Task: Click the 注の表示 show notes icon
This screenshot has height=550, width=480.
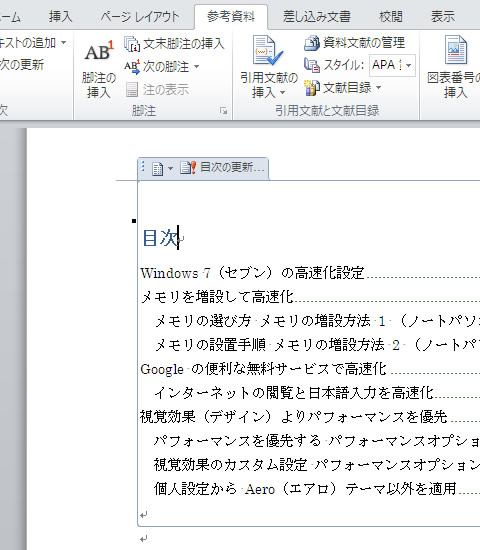Action: 132,89
